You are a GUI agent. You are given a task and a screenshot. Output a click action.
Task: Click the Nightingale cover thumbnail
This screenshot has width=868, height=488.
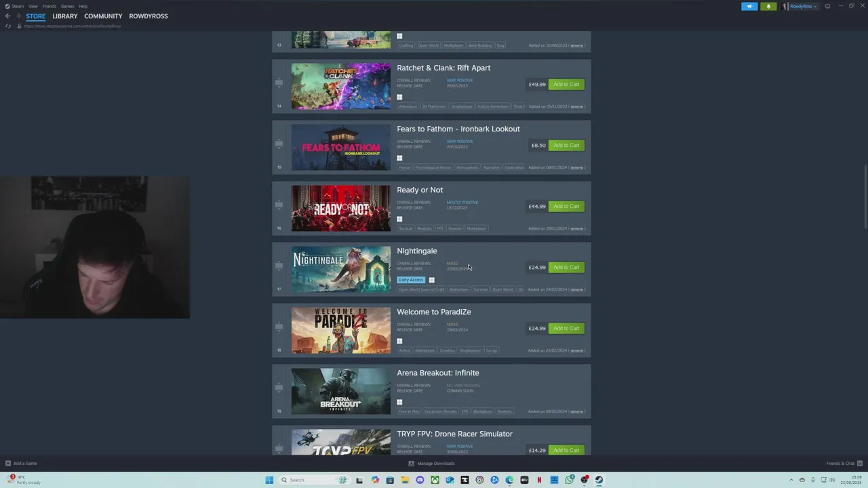pyautogui.click(x=341, y=269)
